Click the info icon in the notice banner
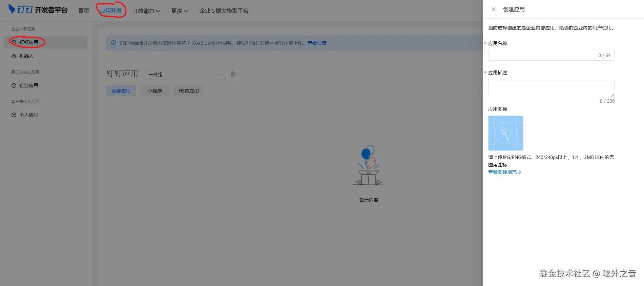 pyautogui.click(x=113, y=43)
